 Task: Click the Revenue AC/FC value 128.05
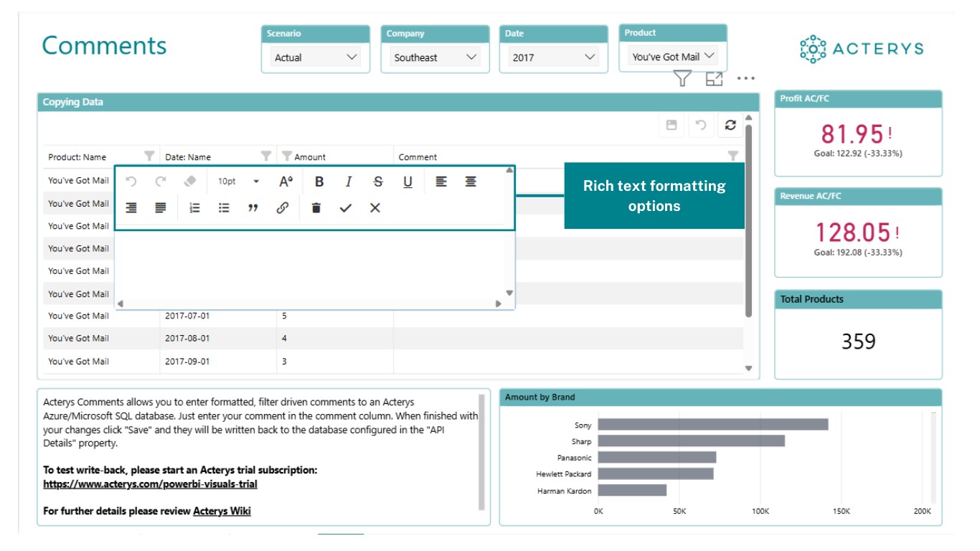tap(853, 232)
